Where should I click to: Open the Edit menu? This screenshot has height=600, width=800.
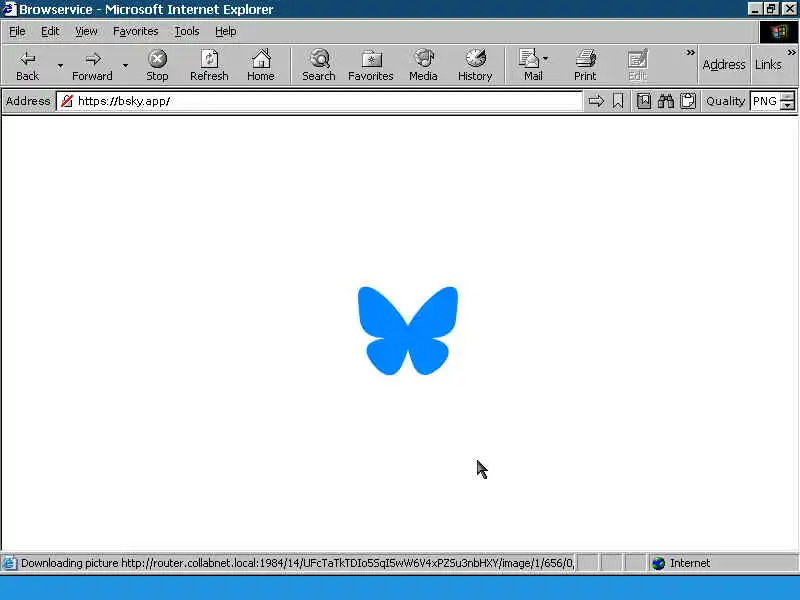(x=50, y=32)
